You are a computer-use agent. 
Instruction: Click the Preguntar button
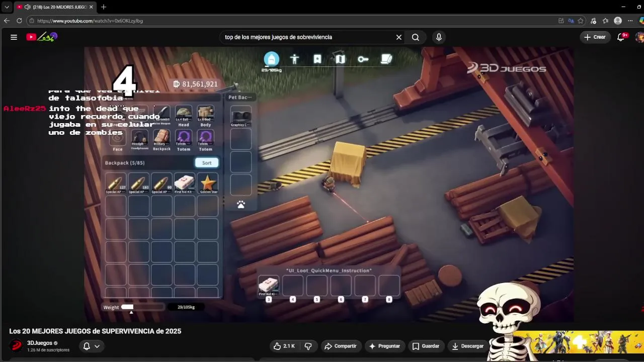point(384,346)
